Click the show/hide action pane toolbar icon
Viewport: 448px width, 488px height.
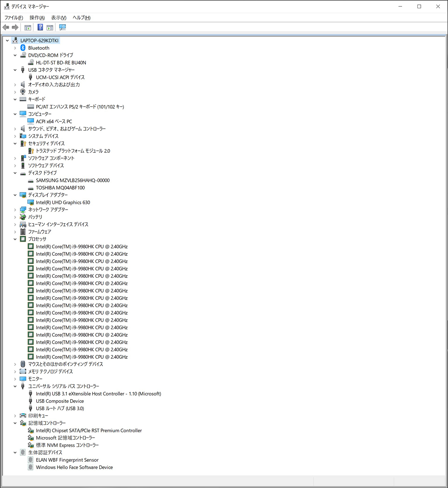click(x=50, y=27)
